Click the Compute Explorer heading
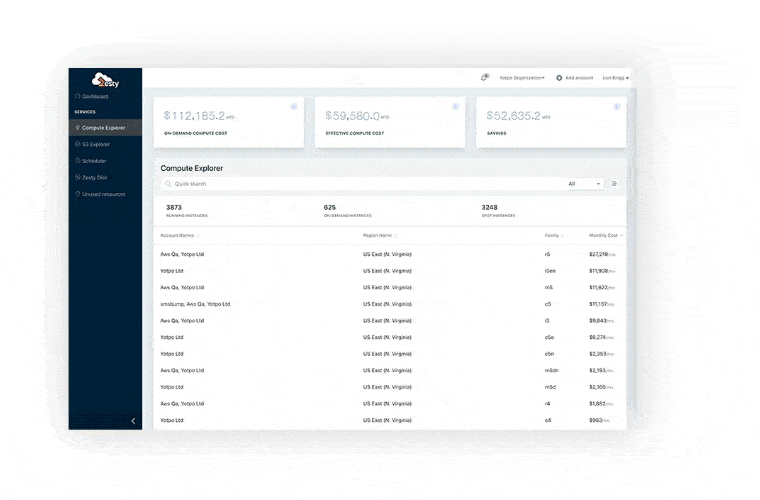Image resolution: width=760 pixels, height=500 pixels. (191, 168)
